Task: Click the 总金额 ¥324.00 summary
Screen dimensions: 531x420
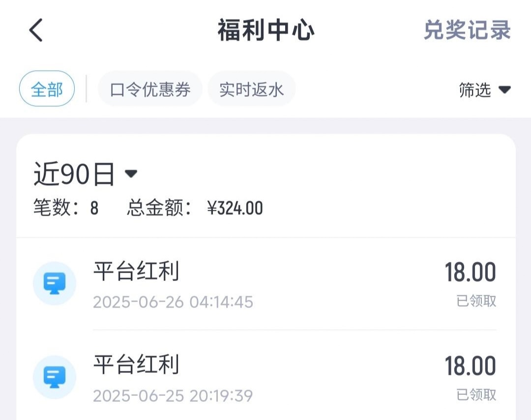Action: pos(195,208)
